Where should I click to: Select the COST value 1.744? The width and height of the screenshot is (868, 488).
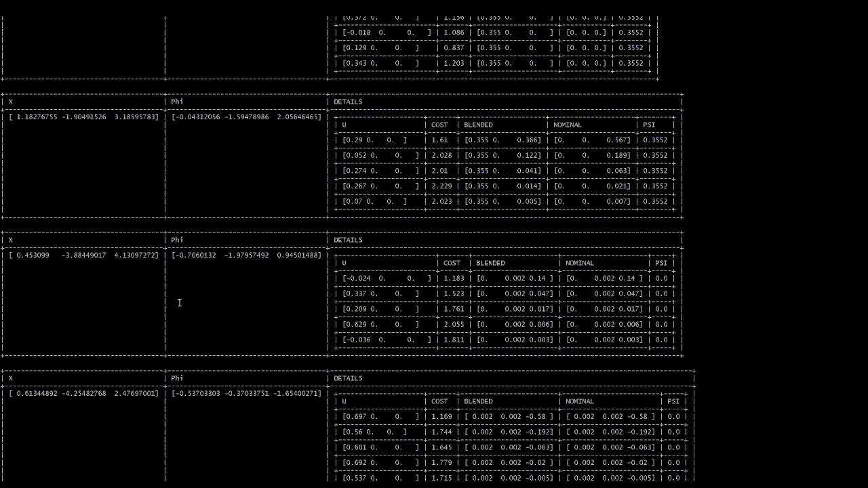coord(441,432)
